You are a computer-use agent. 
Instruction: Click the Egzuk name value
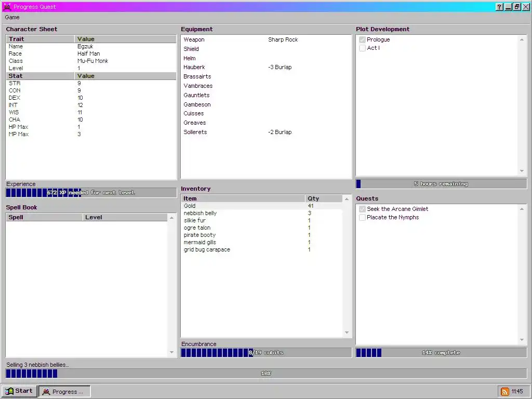tap(85, 46)
